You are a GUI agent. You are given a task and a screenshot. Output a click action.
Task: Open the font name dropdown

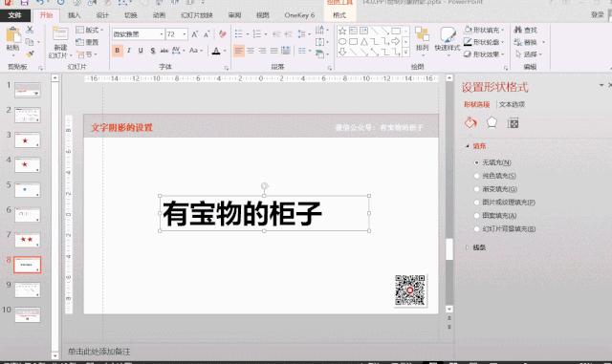click(x=162, y=34)
